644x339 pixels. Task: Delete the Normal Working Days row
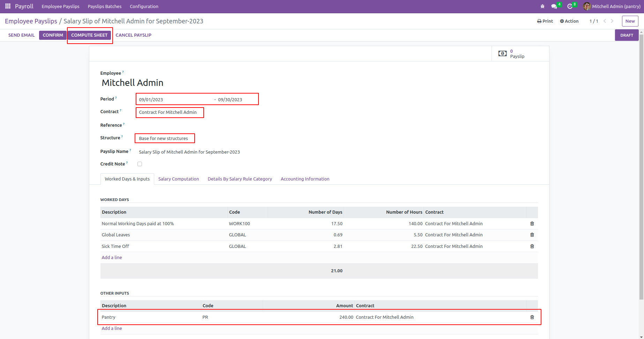(532, 224)
